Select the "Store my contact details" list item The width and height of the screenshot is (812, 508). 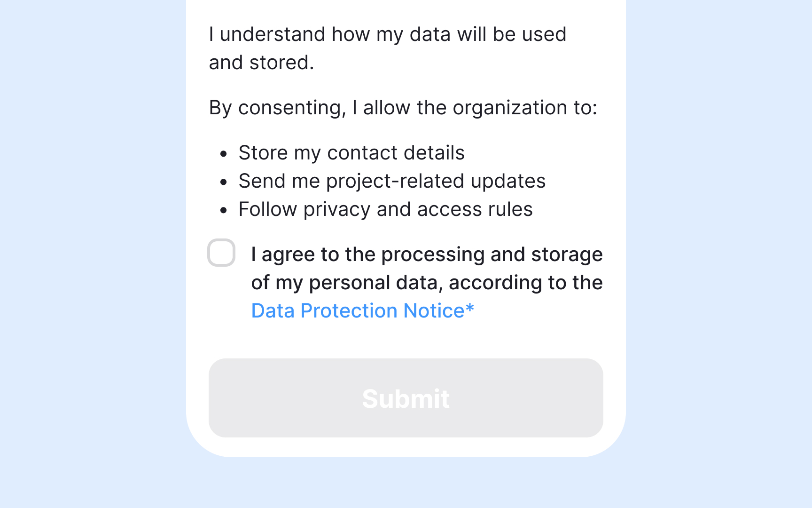[x=351, y=153]
